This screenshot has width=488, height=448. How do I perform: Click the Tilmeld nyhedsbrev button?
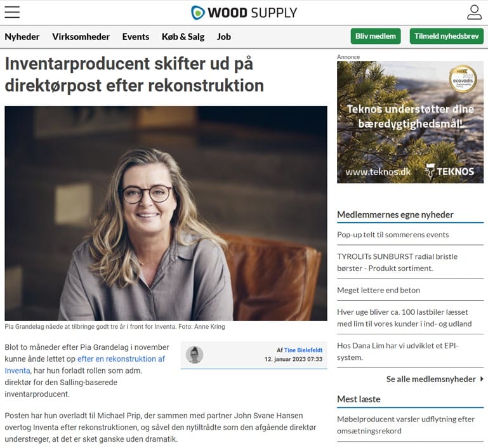(447, 36)
